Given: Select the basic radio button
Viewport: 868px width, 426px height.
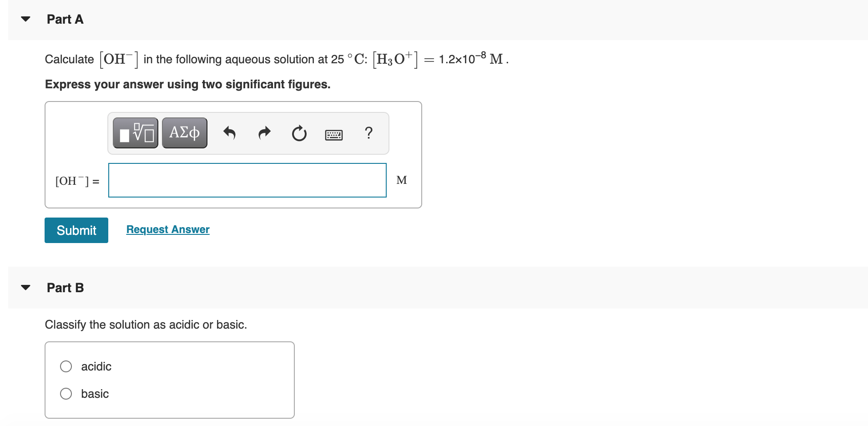Looking at the screenshot, I should pyautogui.click(x=66, y=393).
